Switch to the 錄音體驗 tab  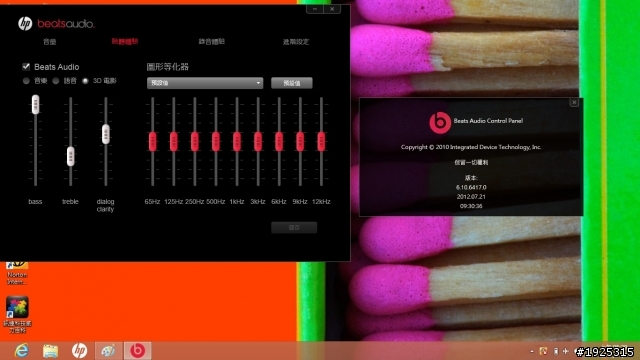tap(211, 42)
